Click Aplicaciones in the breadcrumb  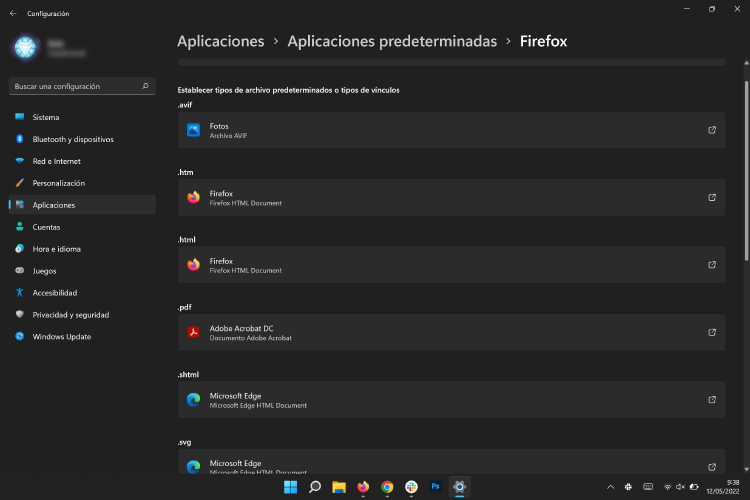220,41
